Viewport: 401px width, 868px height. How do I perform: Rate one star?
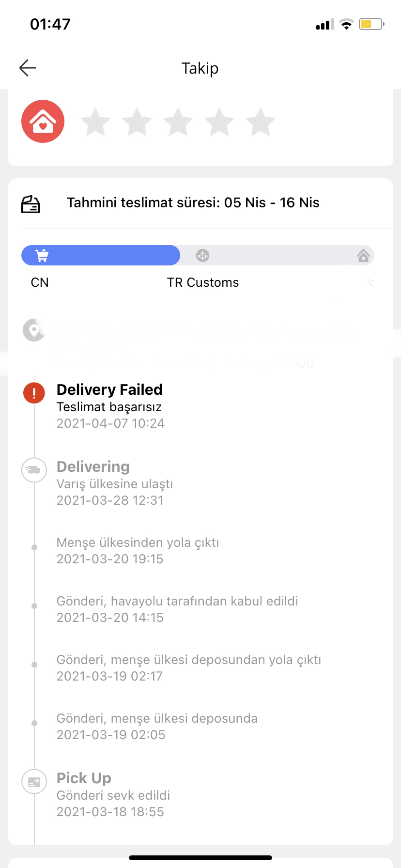coord(95,122)
